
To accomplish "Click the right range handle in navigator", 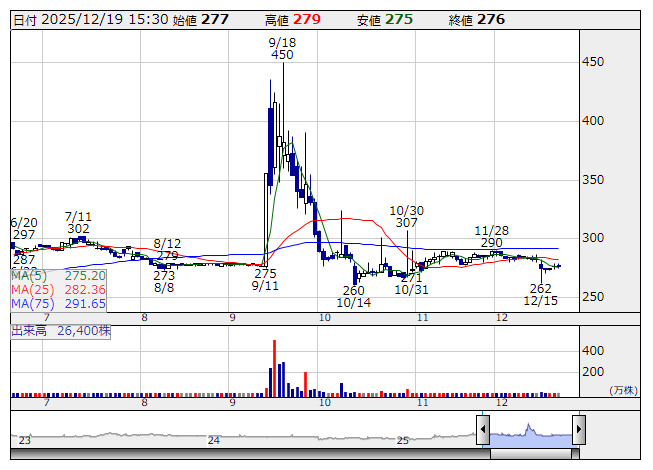I will coord(578,431).
